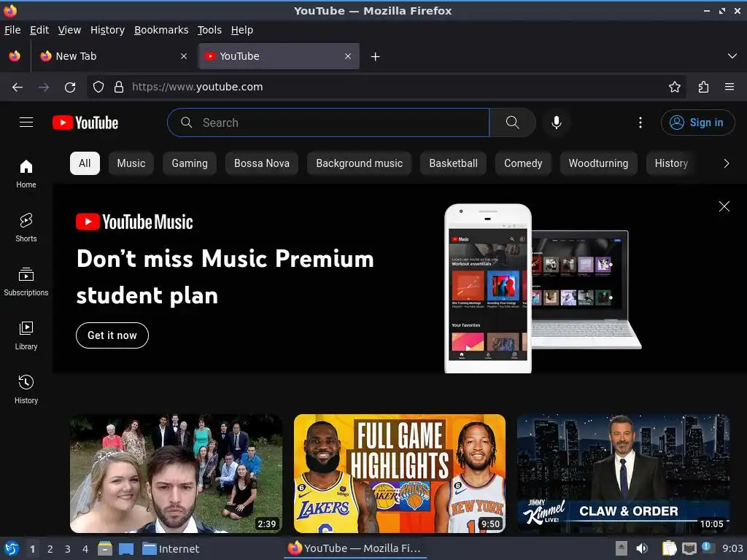Start voice search with microphone icon
This screenshot has width=747, height=560.
click(556, 122)
